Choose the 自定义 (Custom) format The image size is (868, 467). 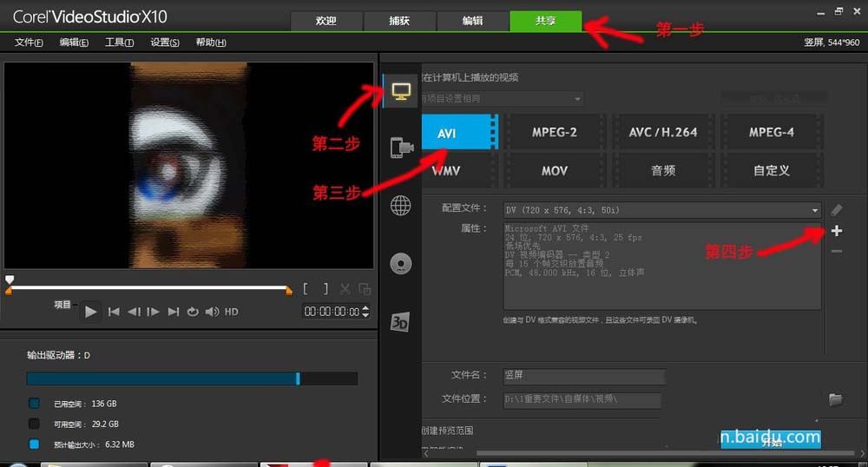point(772,170)
